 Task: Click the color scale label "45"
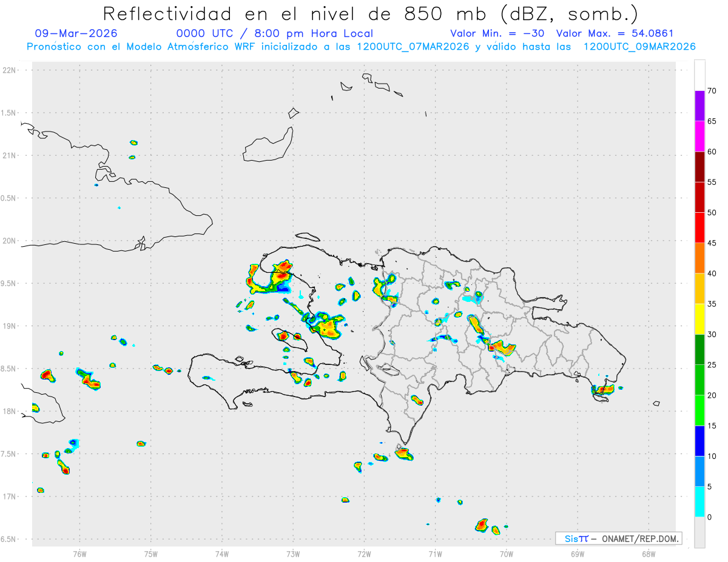(x=712, y=243)
